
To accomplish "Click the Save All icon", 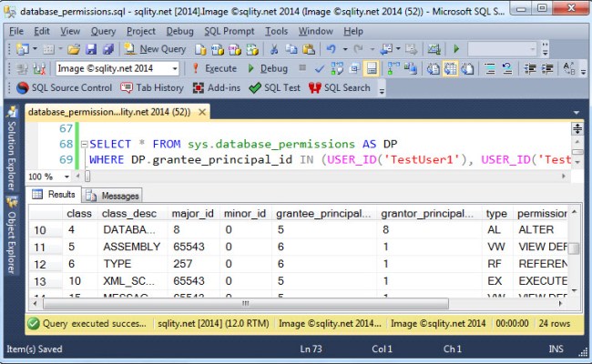I will 108,49.
